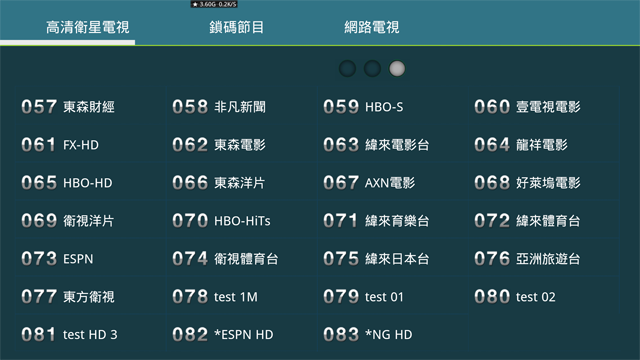
Task: Play channel 073 ESPN
Action: tap(91, 258)
